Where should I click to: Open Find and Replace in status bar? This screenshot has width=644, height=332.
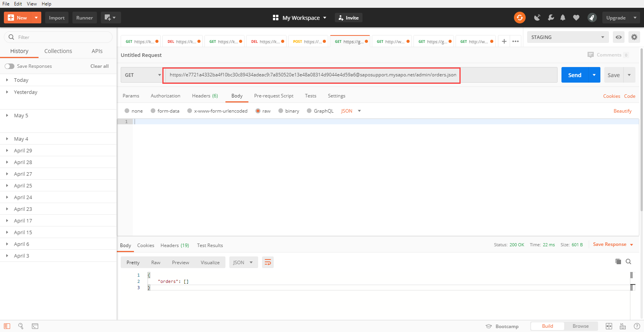pyautogui.click(x=21, y=326)
